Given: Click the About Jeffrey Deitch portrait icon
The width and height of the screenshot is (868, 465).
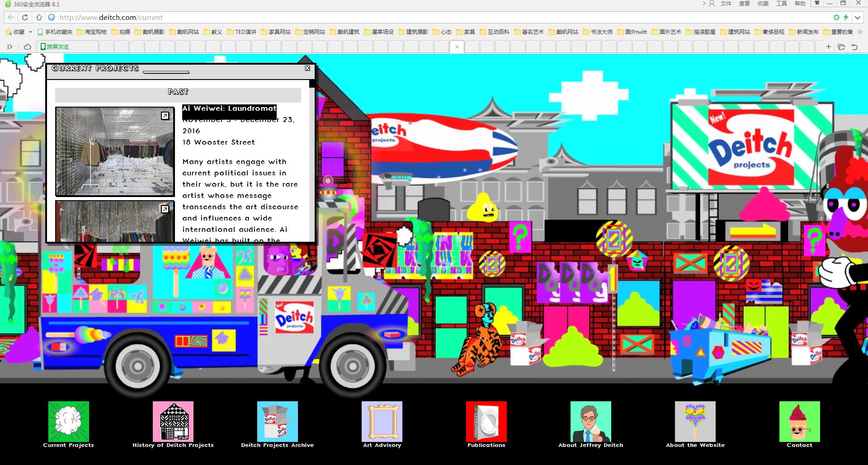Looking at the screenshot, I should [x=591, y=421].
